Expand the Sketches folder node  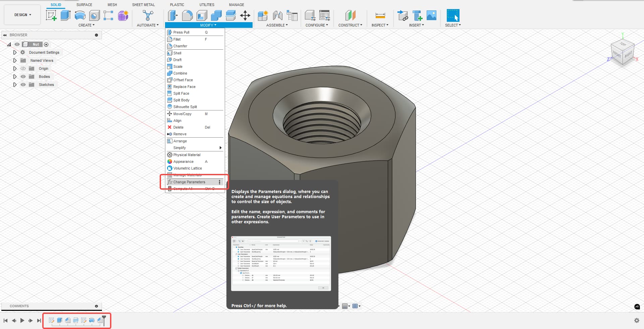15,85
